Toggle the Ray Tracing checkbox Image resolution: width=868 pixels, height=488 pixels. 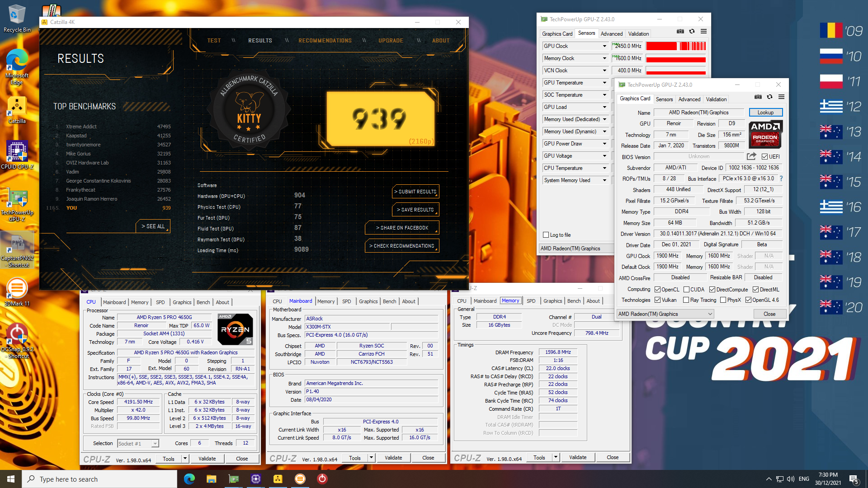click(x=686, y=300)
